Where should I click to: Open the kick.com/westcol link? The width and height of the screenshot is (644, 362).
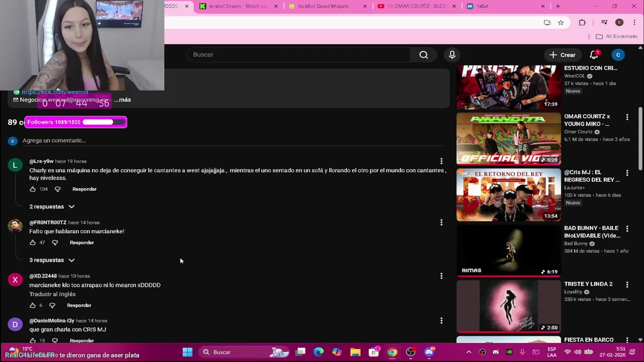(x=55, y=92)
